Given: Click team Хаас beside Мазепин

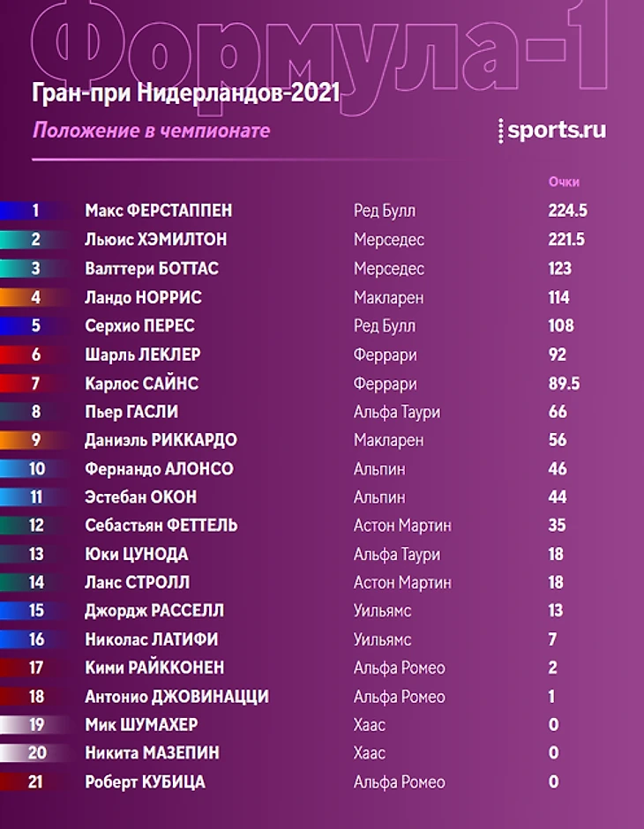Looking at the screenshot, I should click(369, 753).
